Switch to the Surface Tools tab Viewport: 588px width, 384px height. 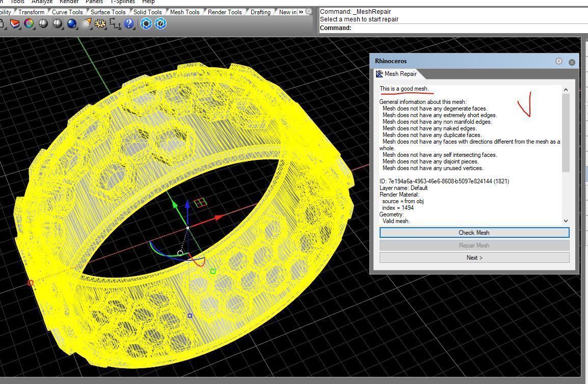point(108,12)
